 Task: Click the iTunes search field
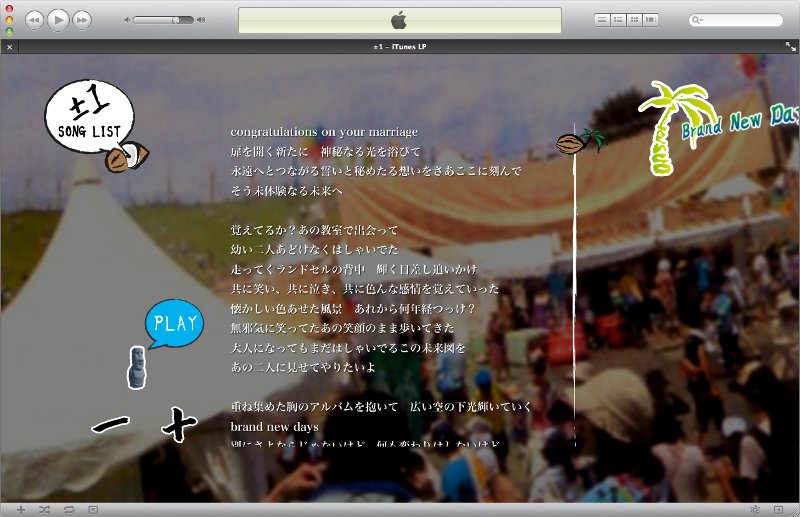click(x=742, y=19)
